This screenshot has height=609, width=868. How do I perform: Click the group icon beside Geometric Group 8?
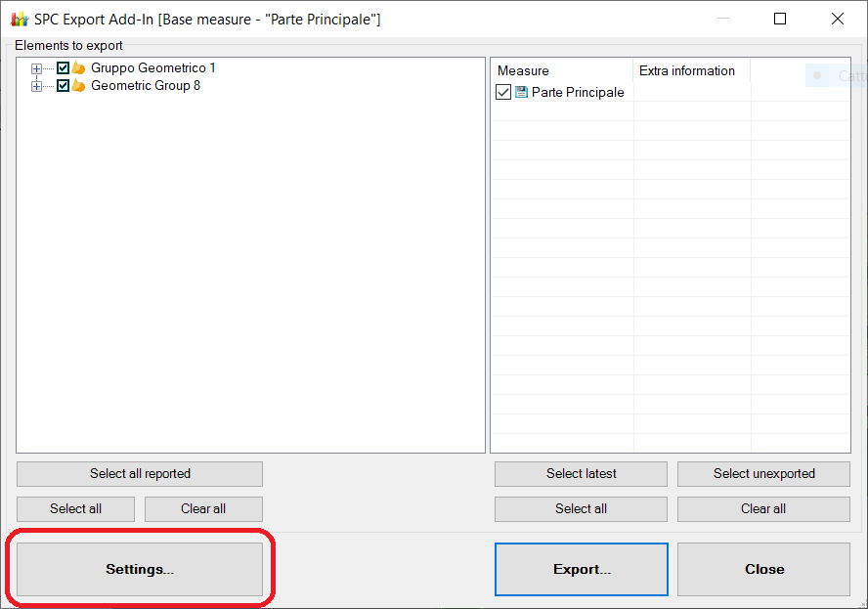[76, 85]
